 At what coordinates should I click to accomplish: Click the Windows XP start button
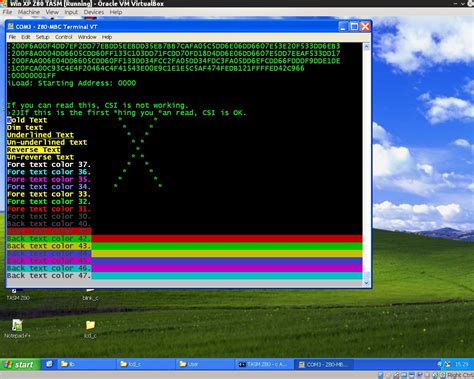pyautogui.click(x=20, y=364)
